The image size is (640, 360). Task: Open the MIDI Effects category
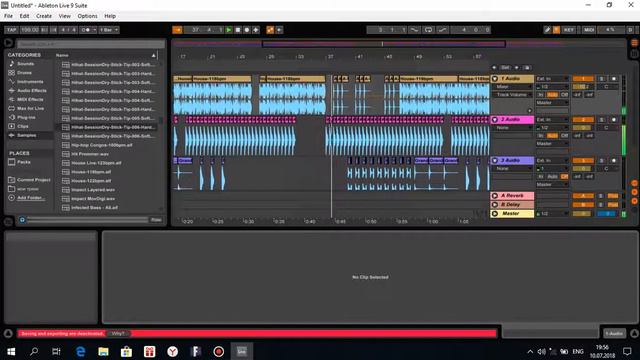(x=30, y=100)
